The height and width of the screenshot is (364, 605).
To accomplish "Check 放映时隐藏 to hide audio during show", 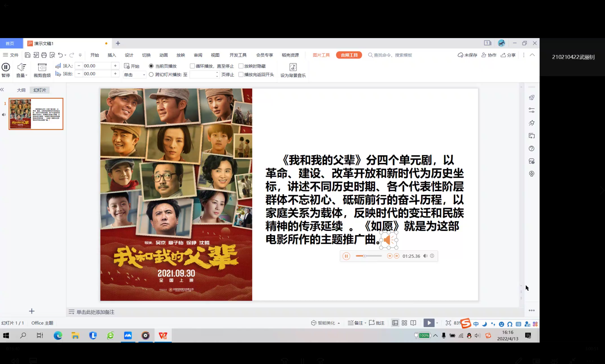I will [241, 66].
